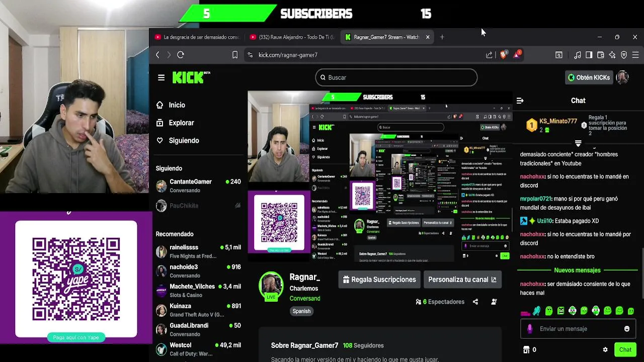Open a new browser tab

tap(442, 37)
